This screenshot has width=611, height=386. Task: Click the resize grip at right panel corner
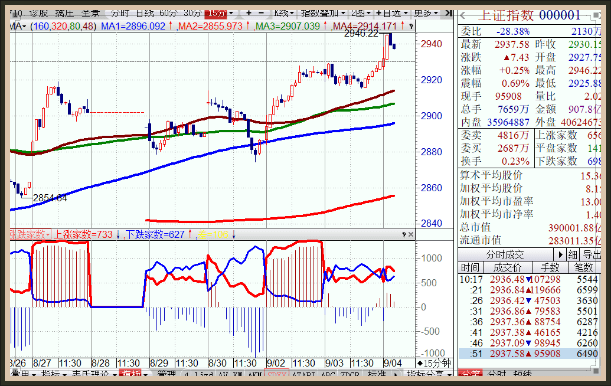point(597,371)
